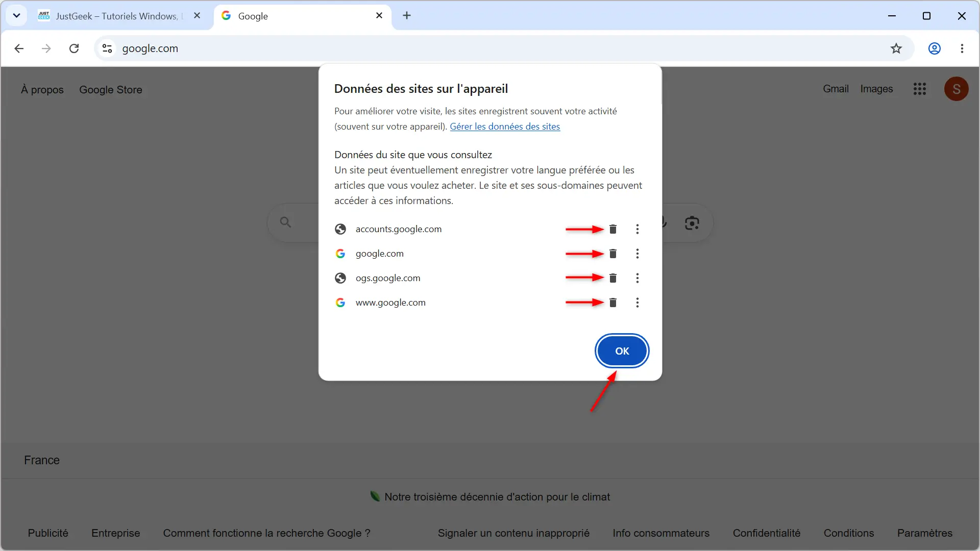This screenshot has height=551, width=980.
Task: Open the tab search dropdown arrow
Action: coord(16,16)
